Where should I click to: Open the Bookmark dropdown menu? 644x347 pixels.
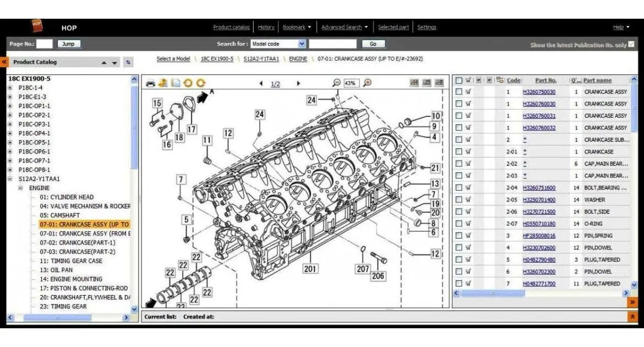point(297,27)
